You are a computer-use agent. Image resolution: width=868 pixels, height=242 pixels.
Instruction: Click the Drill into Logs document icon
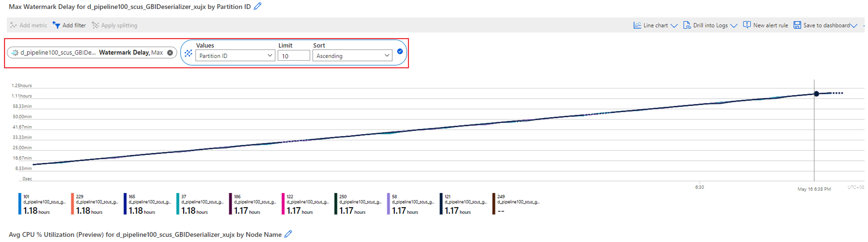point(687,25)
